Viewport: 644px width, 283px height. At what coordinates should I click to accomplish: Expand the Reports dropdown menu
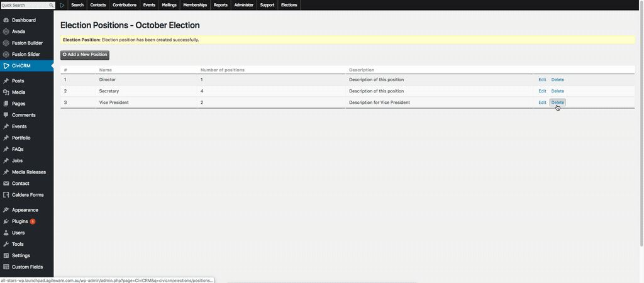click(x=220, y=5)
